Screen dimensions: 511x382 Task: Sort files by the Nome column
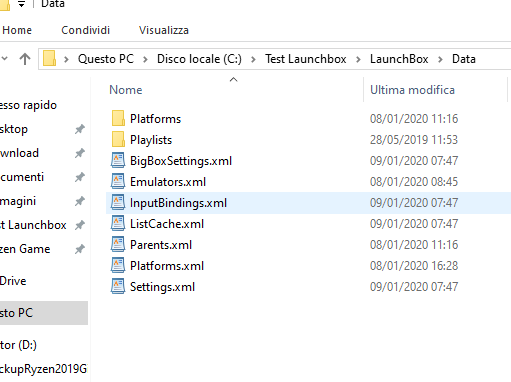126,90
